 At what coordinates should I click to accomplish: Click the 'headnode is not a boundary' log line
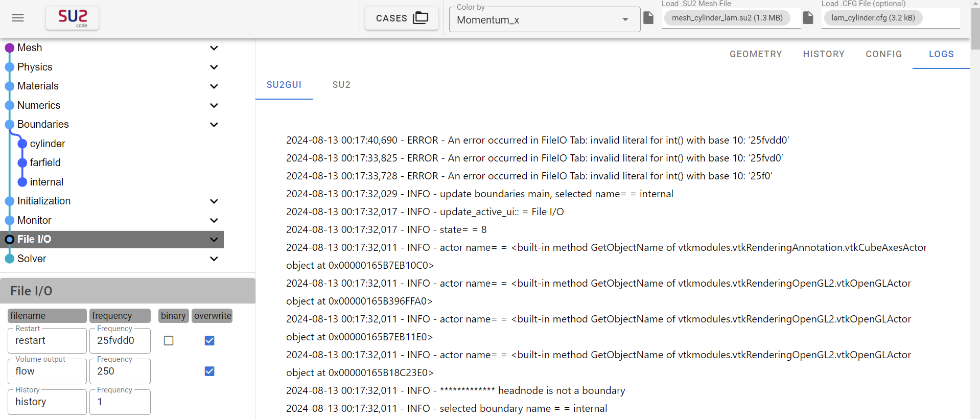pos(455,390)
